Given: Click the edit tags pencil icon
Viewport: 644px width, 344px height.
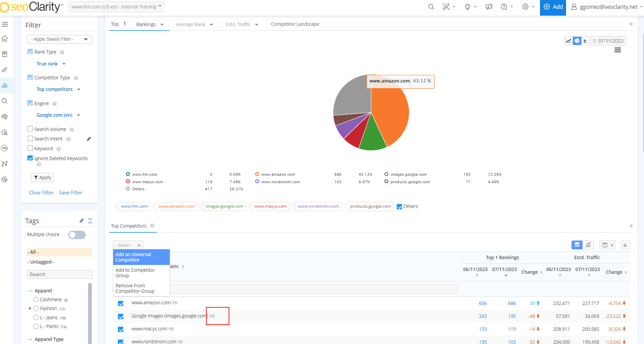Looking at the screenshot, I should [x=81, y=221].
